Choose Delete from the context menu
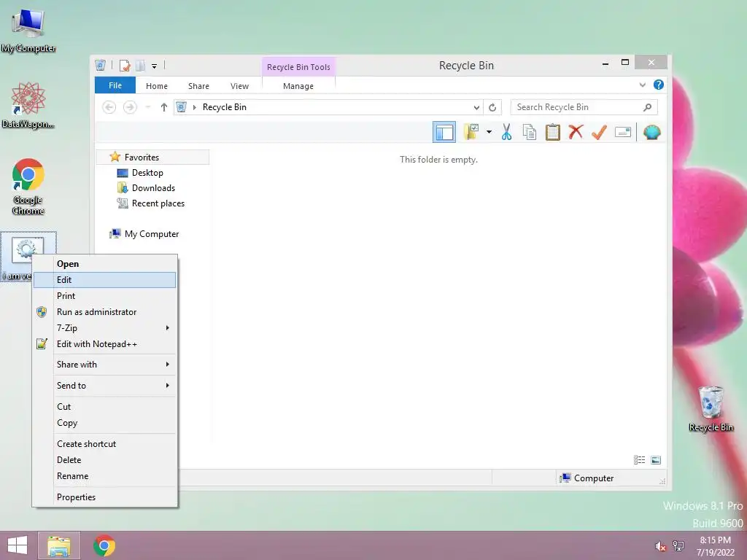Image resolution: width=747 pixels, height=560 pixels. point(105,460)
